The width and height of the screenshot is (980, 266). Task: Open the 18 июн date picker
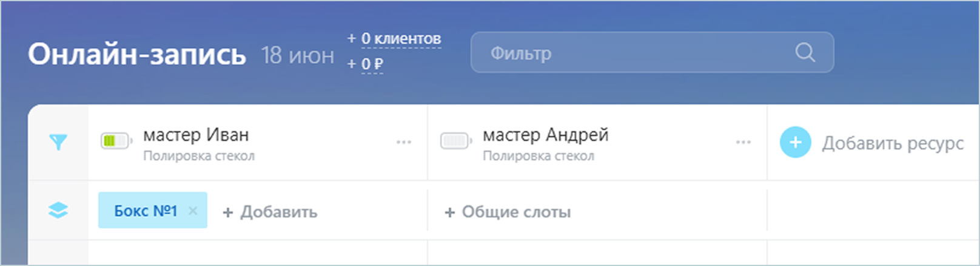point(298,55)
